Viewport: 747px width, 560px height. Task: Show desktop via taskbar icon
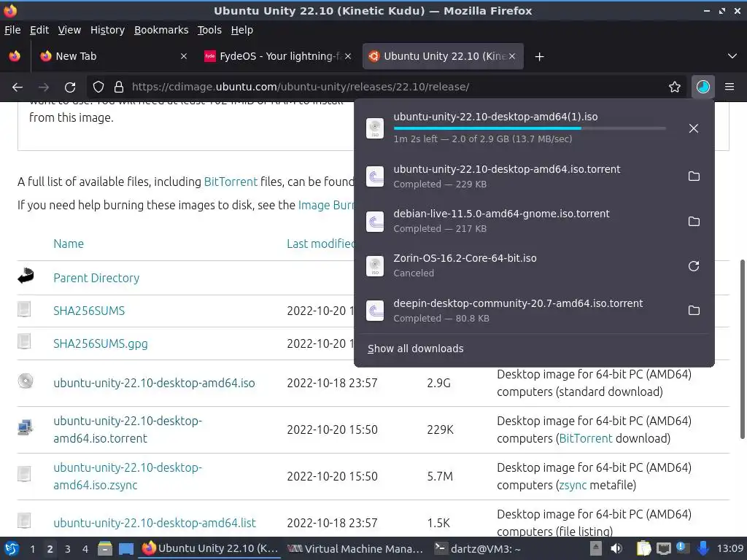point(125,548)
